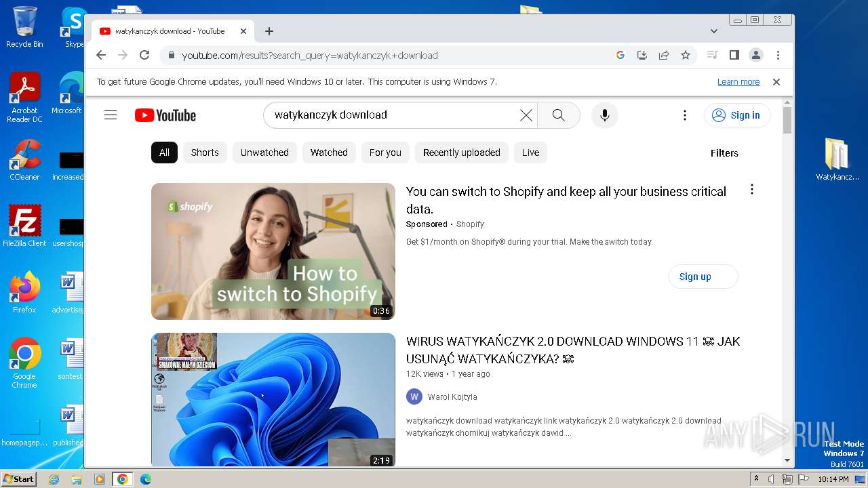Open File Explorer from the taskbar
Image resolution: width=868 pixels, height=488 pixels.
77,479
